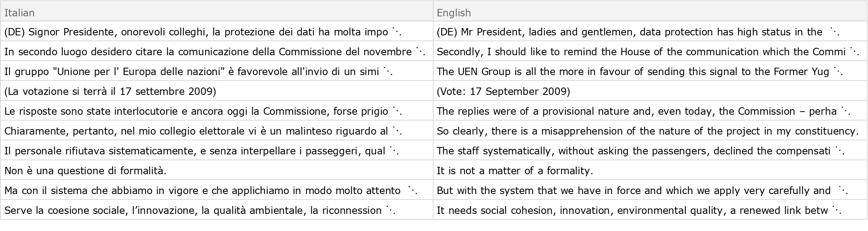This screenshot has height=231, width=868.
Task: Expand ellipsis in "Le risposte sono state" cell
Action: coord(397,111)
